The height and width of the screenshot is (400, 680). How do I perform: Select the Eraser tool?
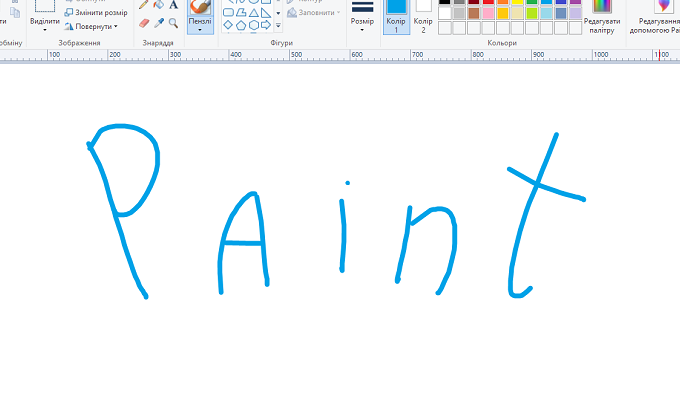click(144, 23)
